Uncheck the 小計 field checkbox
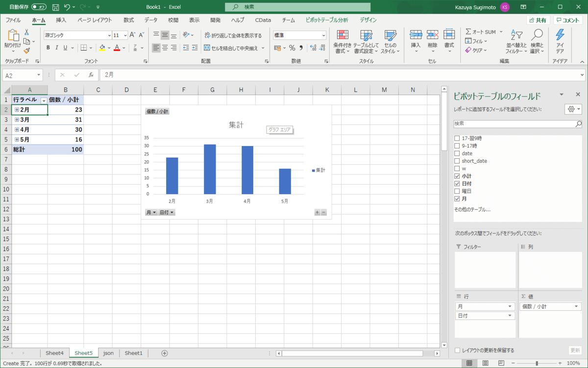 [x=457, y=176]
